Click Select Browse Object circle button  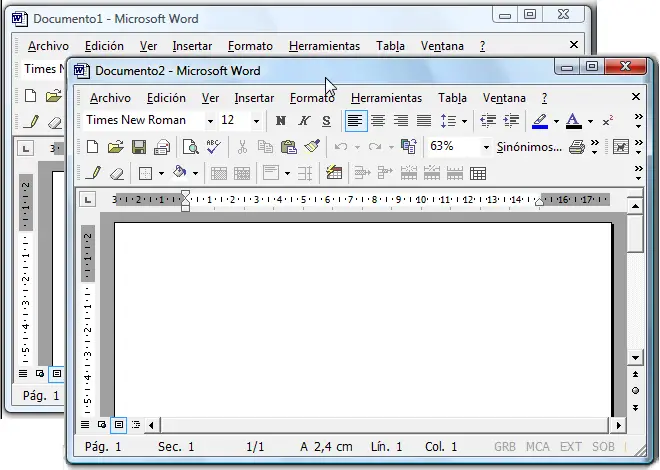pos(636,391)
